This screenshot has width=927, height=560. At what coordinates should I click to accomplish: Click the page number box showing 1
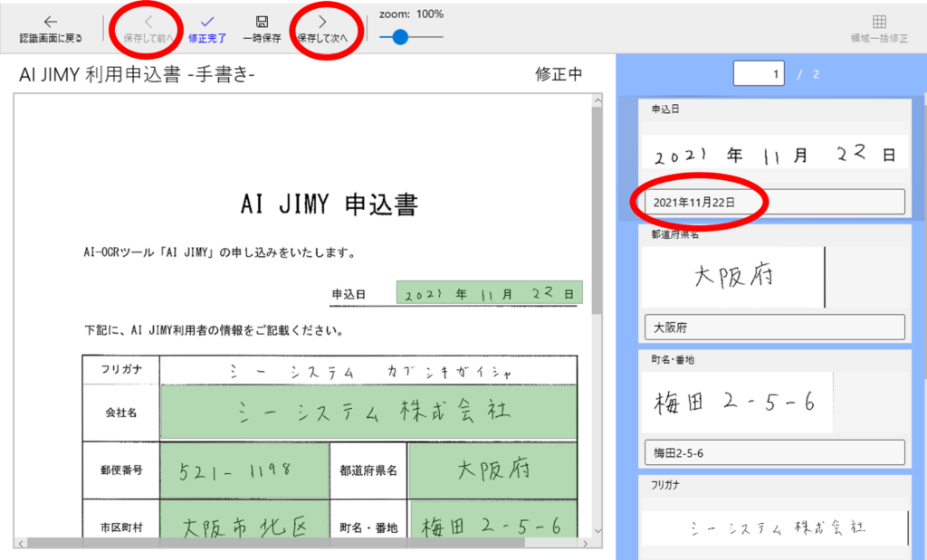(x=759, y=74)
